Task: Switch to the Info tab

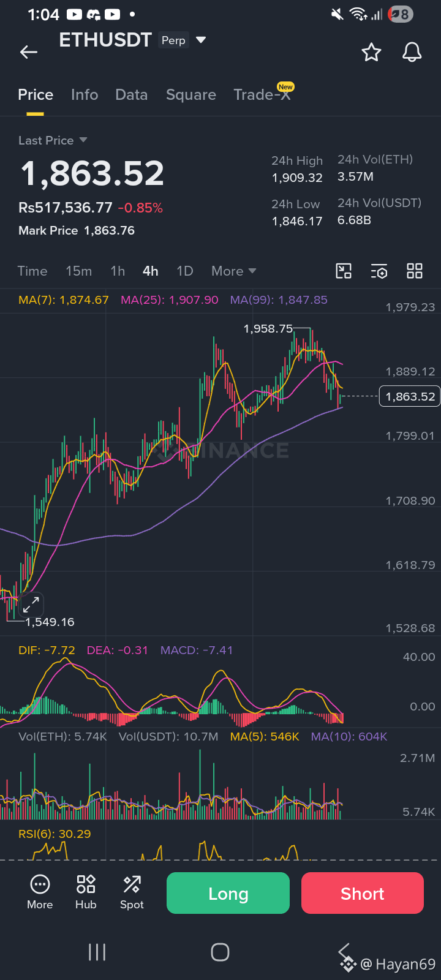Action: (85, 95)
